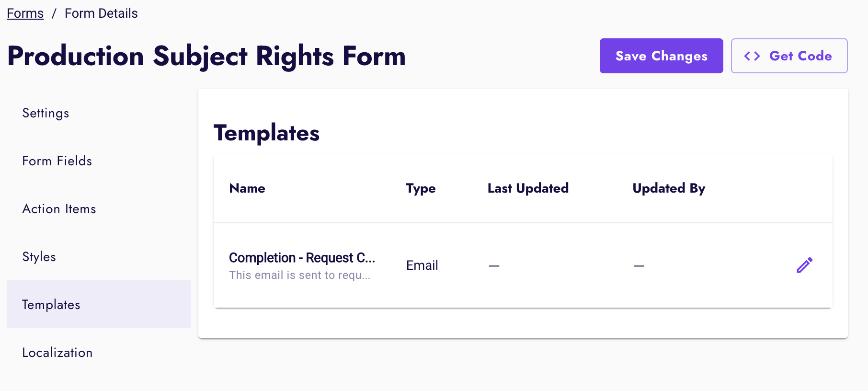868x391 pixels.
Task: Click the Form Details breadcrumb text
Action: 101,13
